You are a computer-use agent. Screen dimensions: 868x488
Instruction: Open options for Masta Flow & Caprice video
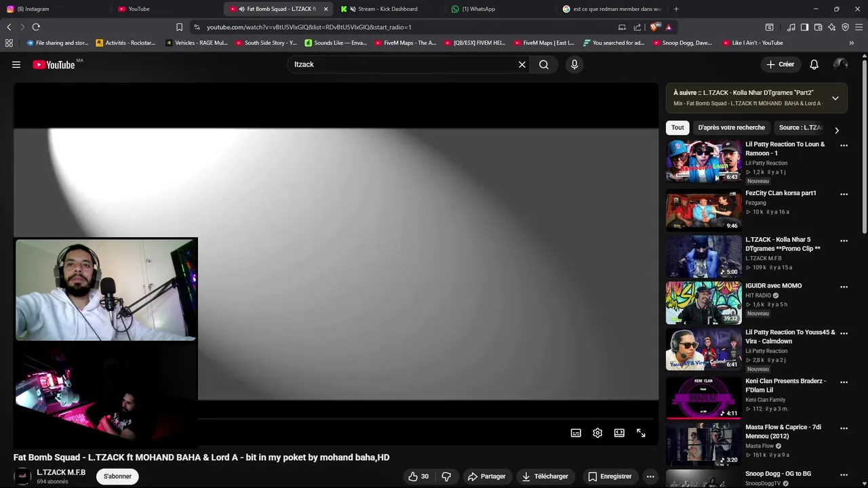click(844, 428)
